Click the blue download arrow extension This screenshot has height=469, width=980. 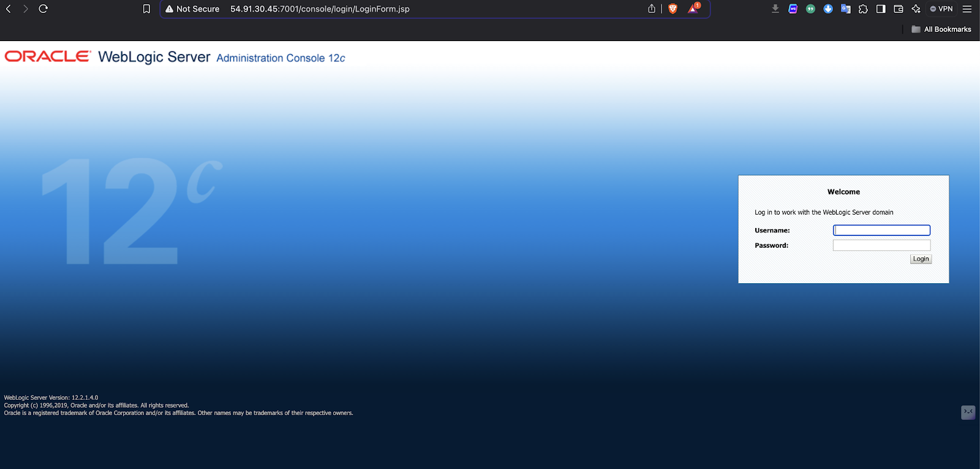click(828, 9)
